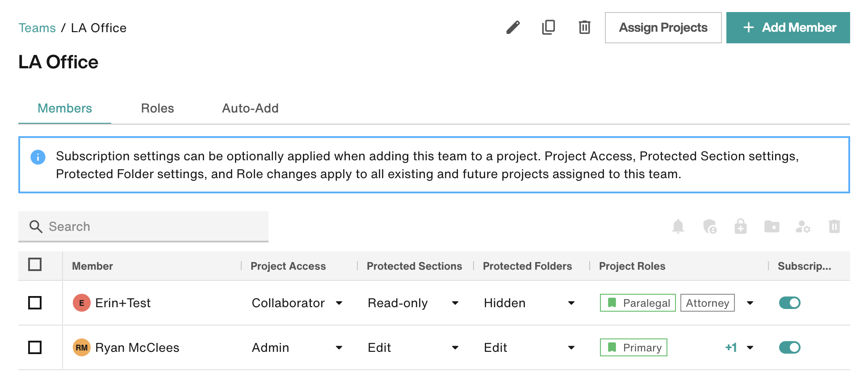Click the Add Member button
Image resolution: width=868 pixels, height=384 pixels.
click(x=788, y=28)
